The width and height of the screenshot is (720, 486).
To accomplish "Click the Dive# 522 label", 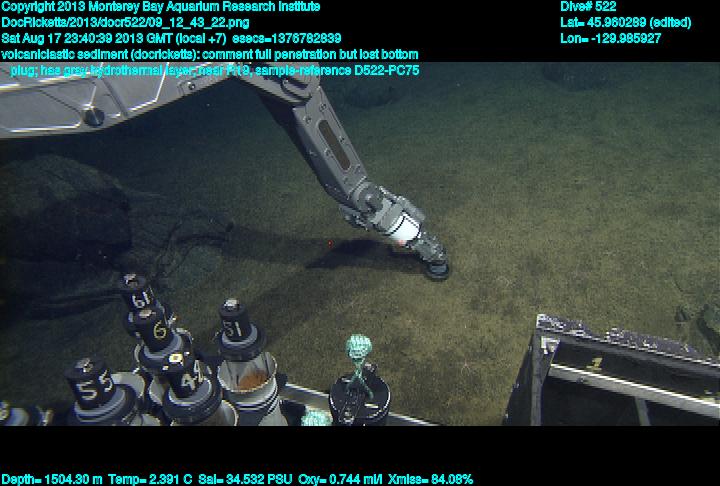I will pyautogui.click(x=588, y=7).
